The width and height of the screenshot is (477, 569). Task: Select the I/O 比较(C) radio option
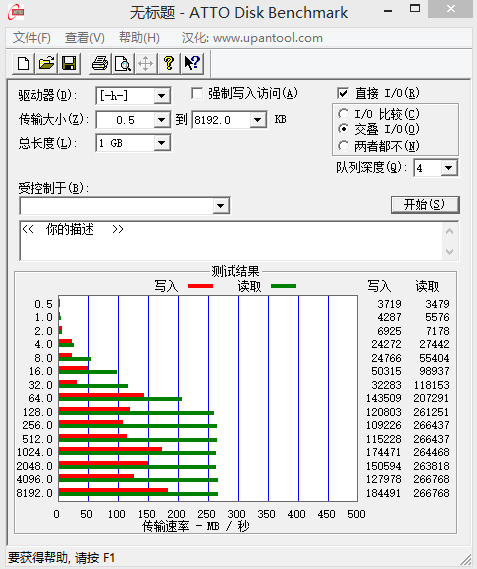[x=343, y=114]
